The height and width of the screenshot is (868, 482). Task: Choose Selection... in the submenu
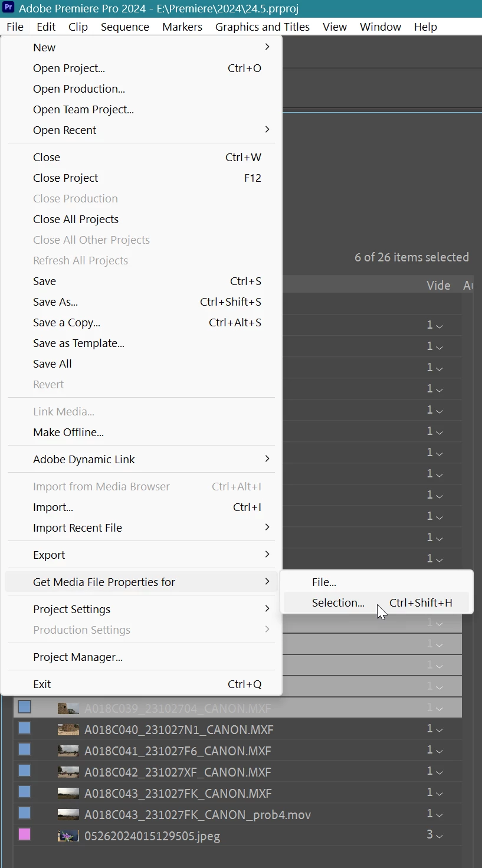376,603
